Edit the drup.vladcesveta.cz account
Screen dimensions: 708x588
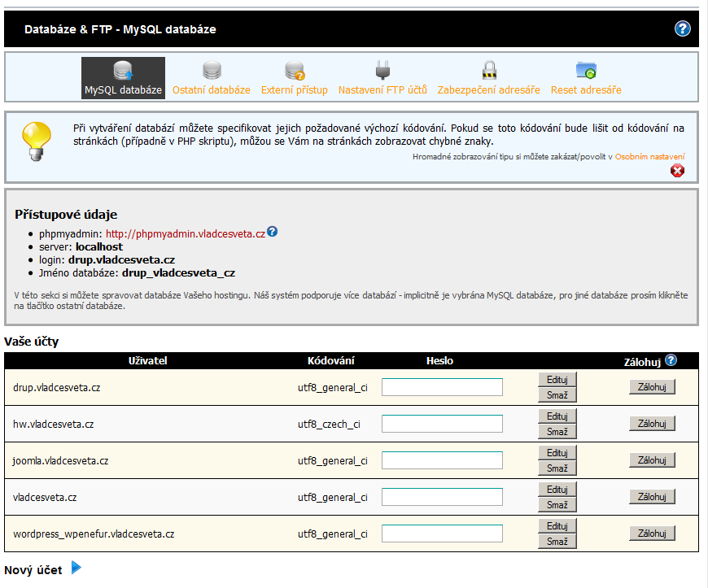[x=557, y=379]
